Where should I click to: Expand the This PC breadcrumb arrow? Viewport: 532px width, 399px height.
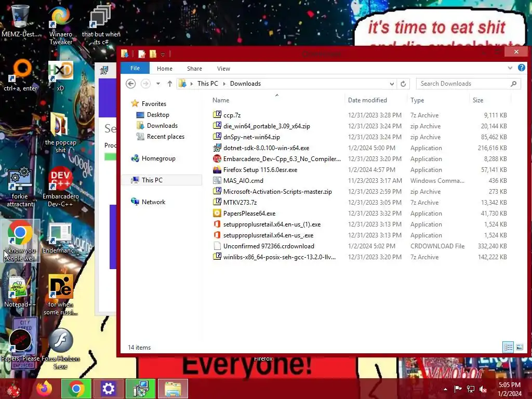[224, 84]
